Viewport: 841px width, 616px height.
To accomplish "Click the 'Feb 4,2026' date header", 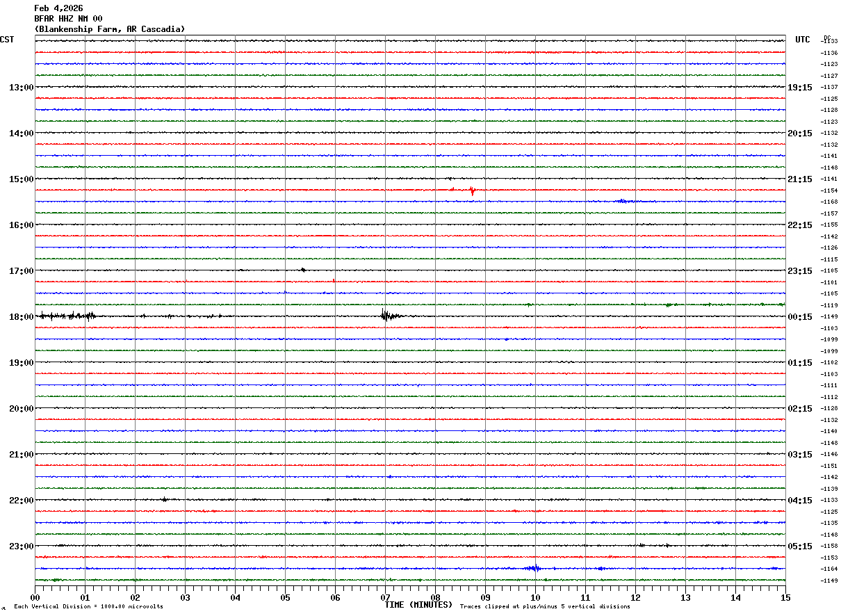I will (58, 8).
